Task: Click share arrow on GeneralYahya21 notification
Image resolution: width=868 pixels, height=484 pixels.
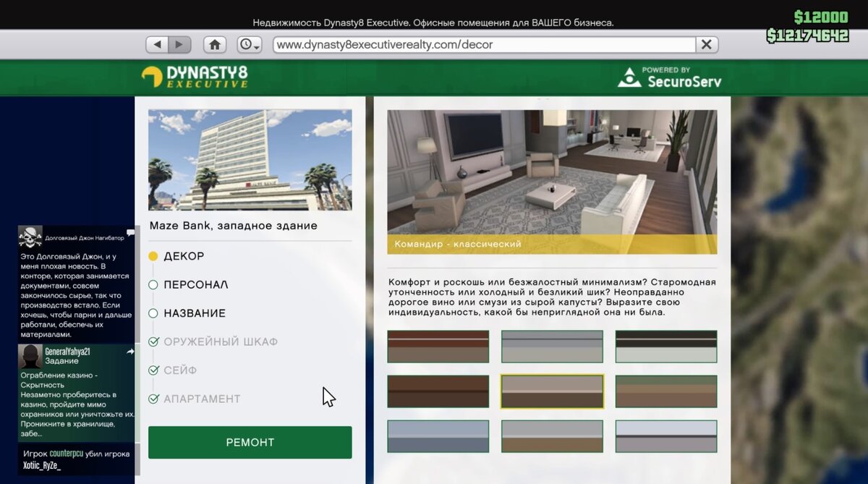Action: [x=130, y=352]
